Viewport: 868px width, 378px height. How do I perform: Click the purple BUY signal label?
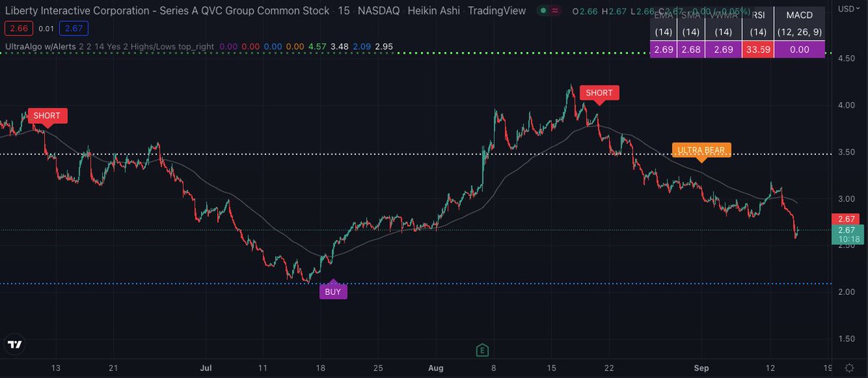[x=333, y=292]
